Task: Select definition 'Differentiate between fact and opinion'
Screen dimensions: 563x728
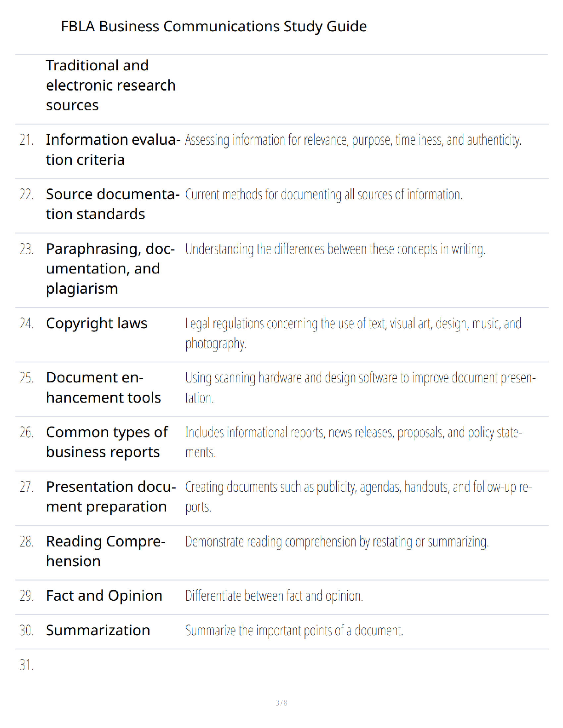Action: [274, 596]
